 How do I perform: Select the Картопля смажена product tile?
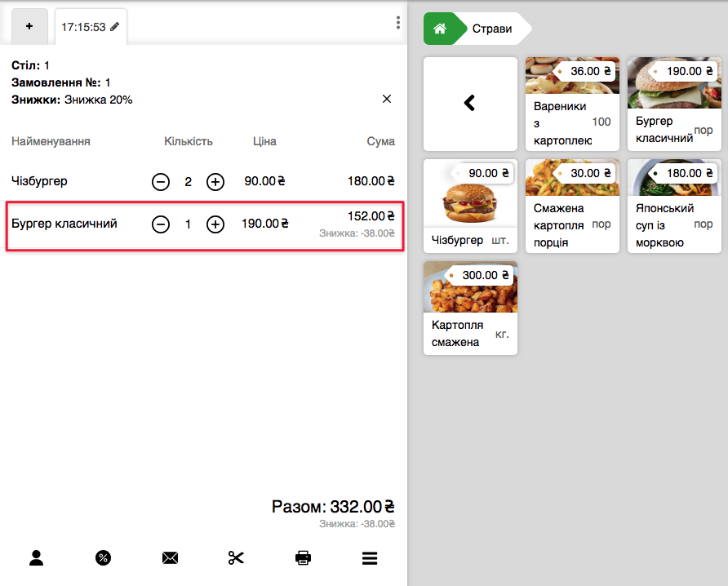[470, 308]
